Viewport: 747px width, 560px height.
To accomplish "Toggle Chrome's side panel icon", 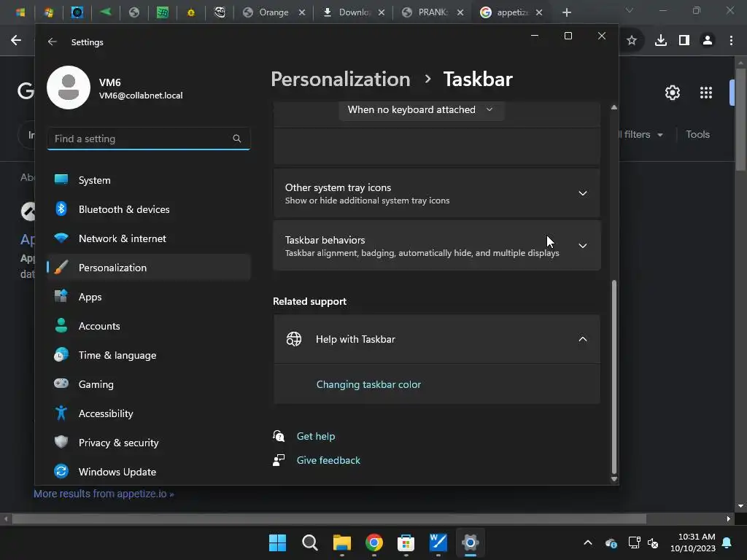I will 684,41.
